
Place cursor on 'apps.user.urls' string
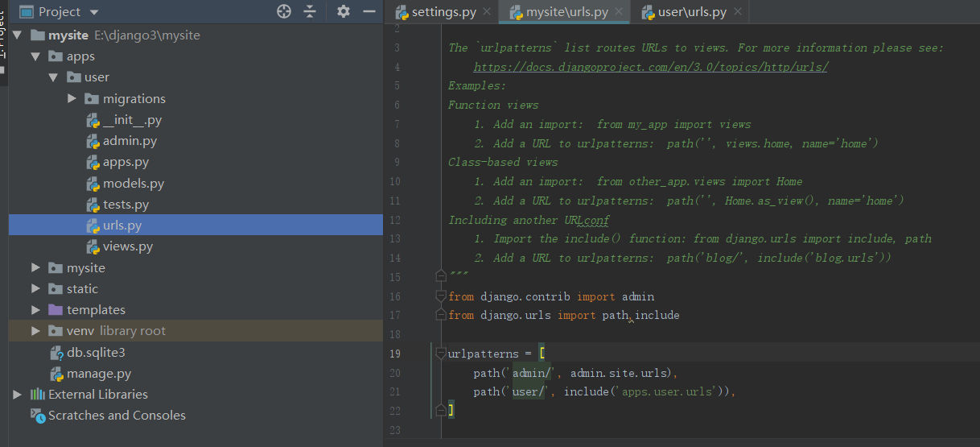coord(665,391)
